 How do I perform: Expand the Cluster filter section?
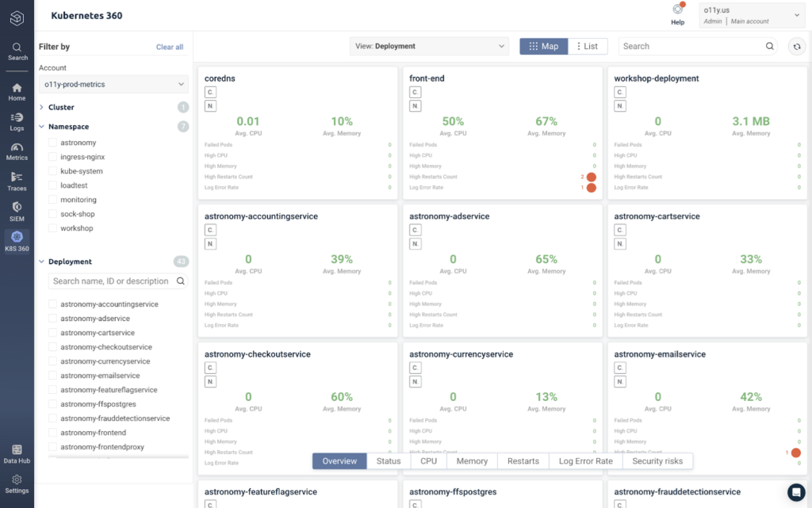[x=41, y=107]
